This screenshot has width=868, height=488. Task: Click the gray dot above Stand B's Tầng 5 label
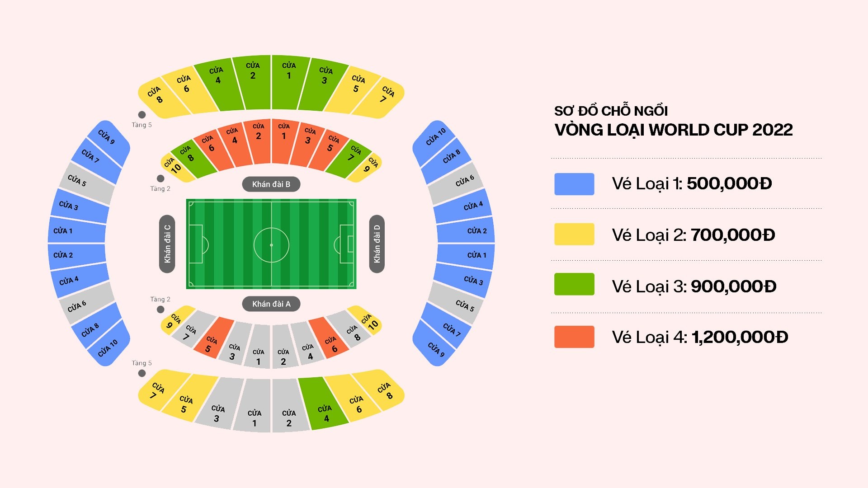click(x=142, y=115)
